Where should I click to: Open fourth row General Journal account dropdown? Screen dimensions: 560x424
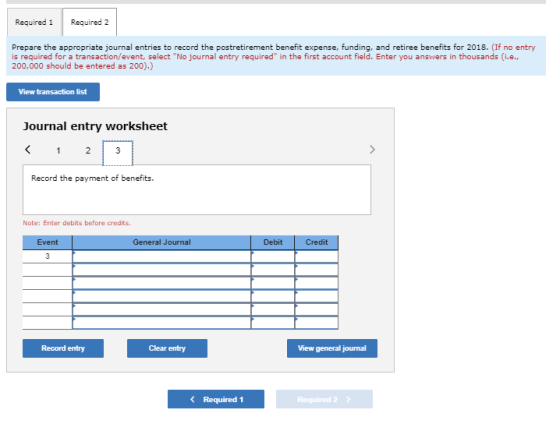(x=161, y=296)
